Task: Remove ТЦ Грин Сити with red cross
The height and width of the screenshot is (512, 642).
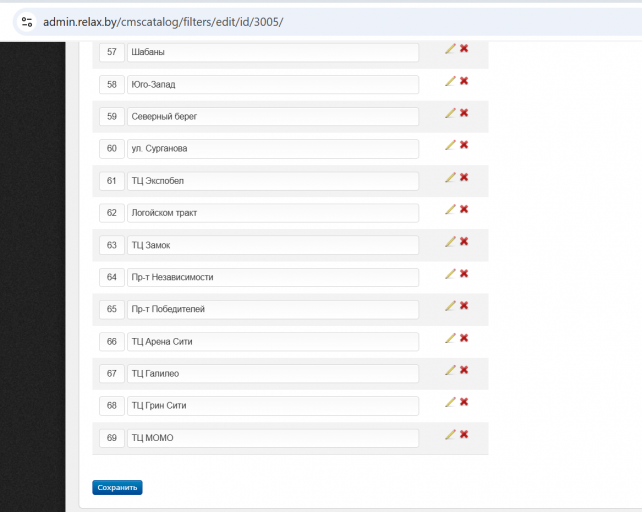Action: tap(464, 402)
